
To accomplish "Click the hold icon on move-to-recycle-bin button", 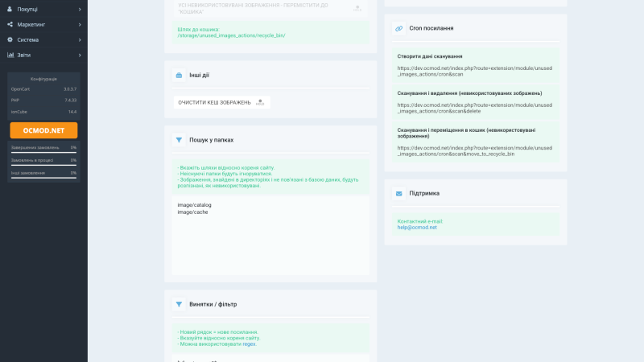I will pyautogui.click(x=357, y=8).
